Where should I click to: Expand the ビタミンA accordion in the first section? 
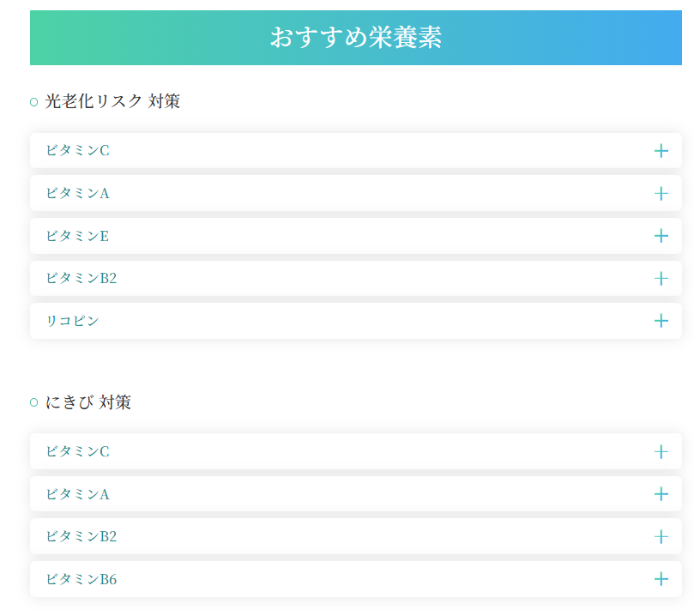tap(355, 193)
